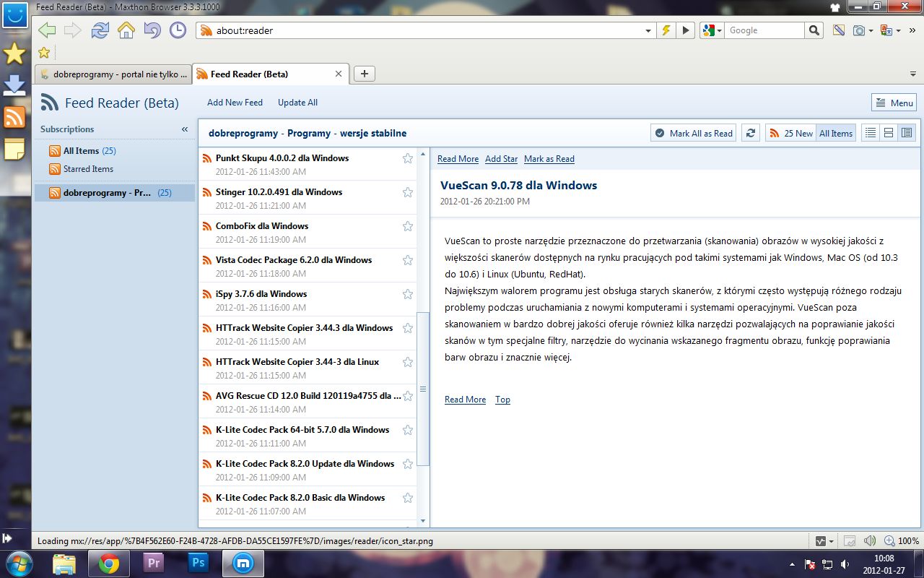Toggle the sidebar with bottom-left arrow
This screenshot has height=578, width=924.
tap(7, 538)
